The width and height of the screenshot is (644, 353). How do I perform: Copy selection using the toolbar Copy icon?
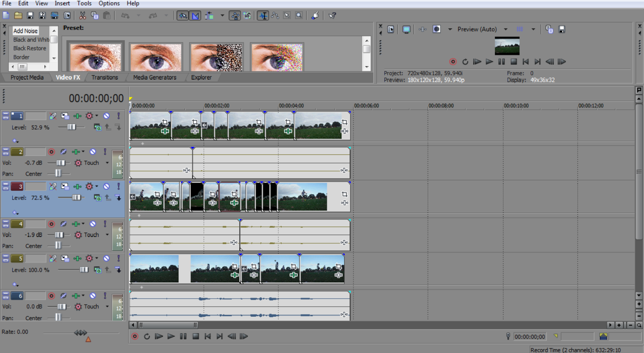click(x=95, y=15)
